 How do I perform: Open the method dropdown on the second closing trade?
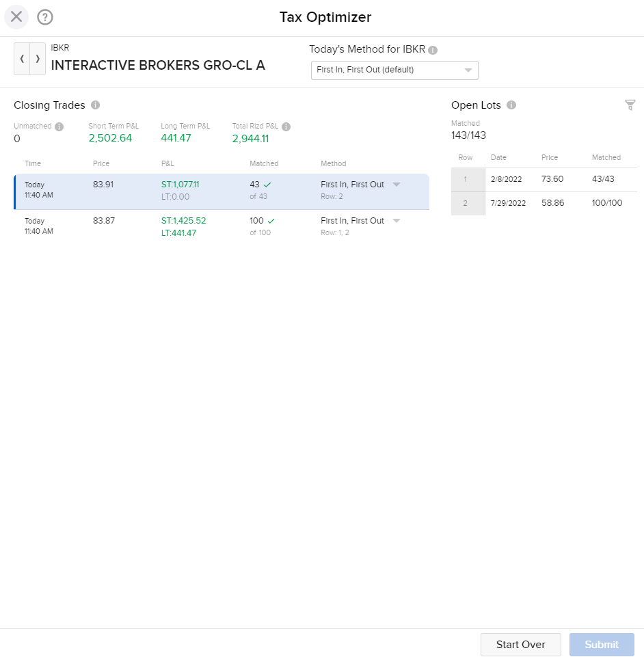(x=397, y=221)
